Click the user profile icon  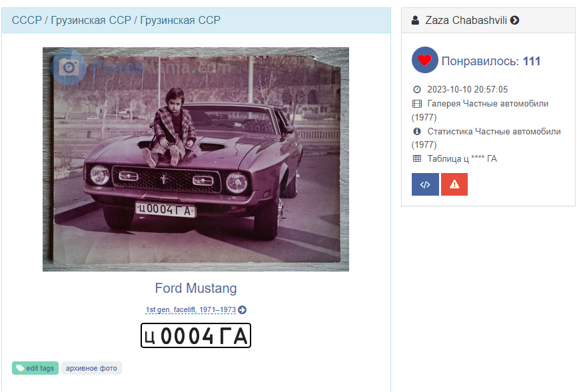pos(415,20)
